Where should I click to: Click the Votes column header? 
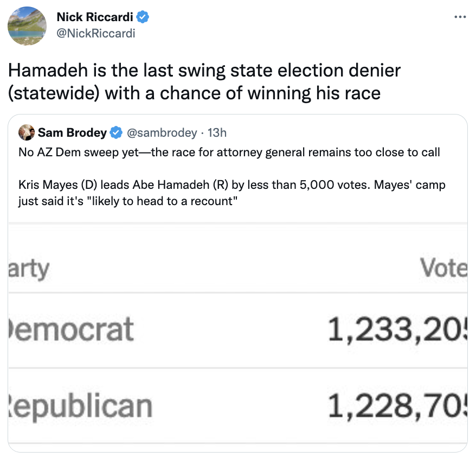click(x=443, y=268)
